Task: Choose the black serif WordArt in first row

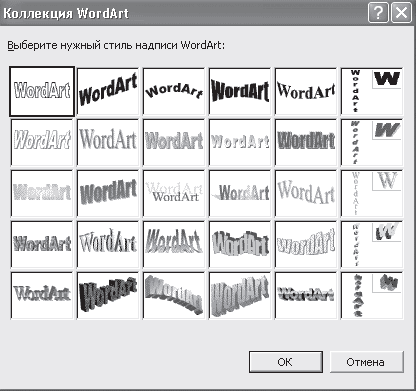Action: tap(306, 91)
